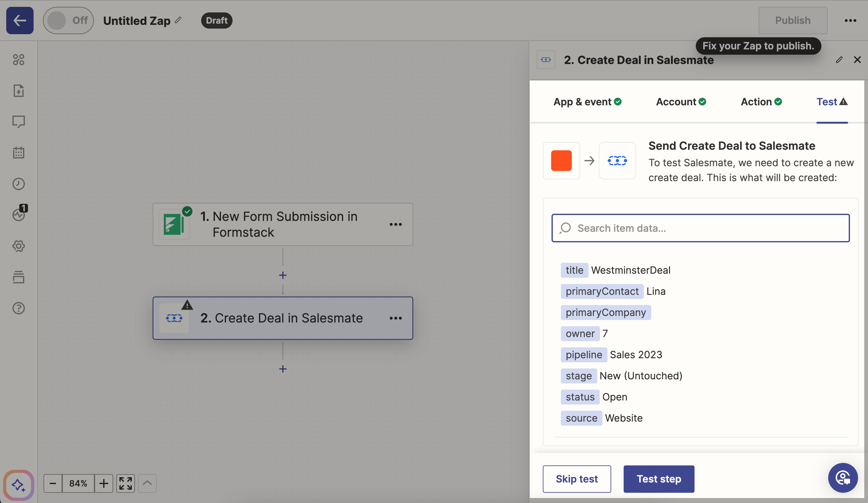Open the help question mark icon
The image size is (868, 503).
click(x=18, y=308)
